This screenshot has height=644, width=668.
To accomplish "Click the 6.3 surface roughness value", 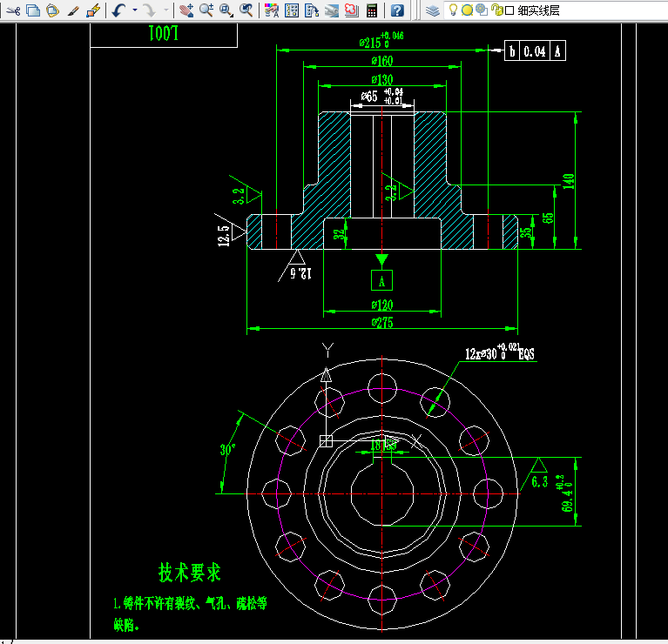I will click(539, 481).
